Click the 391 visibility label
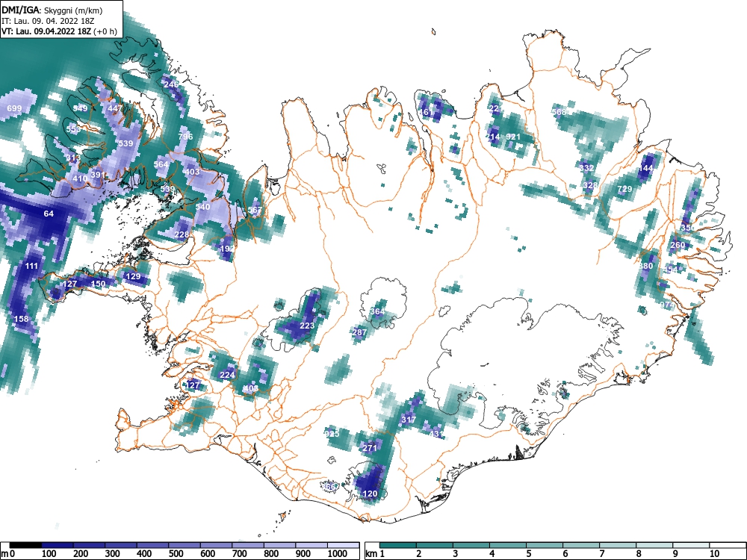 tap(97, 175)
